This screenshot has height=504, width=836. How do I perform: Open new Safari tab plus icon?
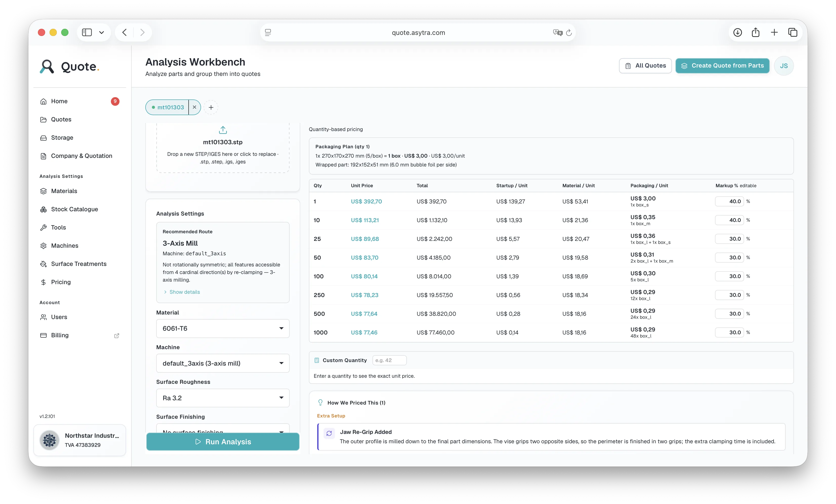click(774, 32)
